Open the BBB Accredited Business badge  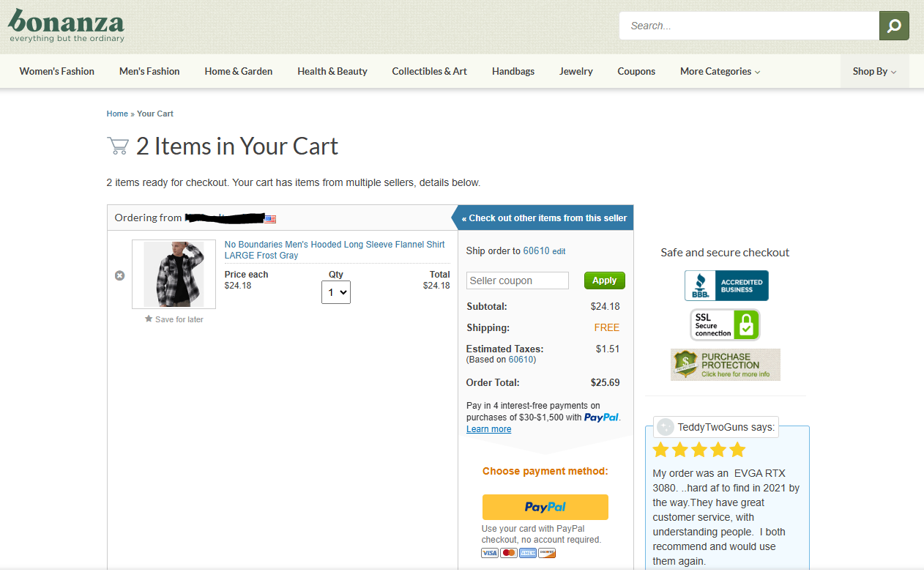726,286
